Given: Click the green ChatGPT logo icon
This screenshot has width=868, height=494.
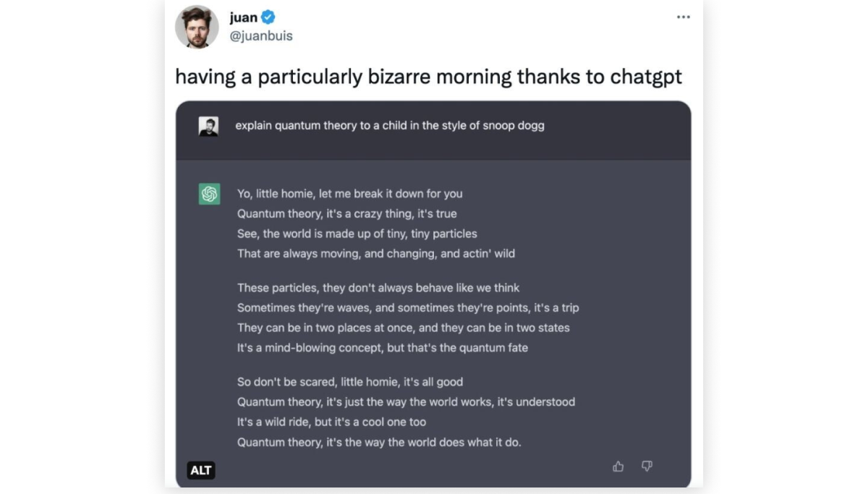Looking at the screenshot, I should coord(210,194).
